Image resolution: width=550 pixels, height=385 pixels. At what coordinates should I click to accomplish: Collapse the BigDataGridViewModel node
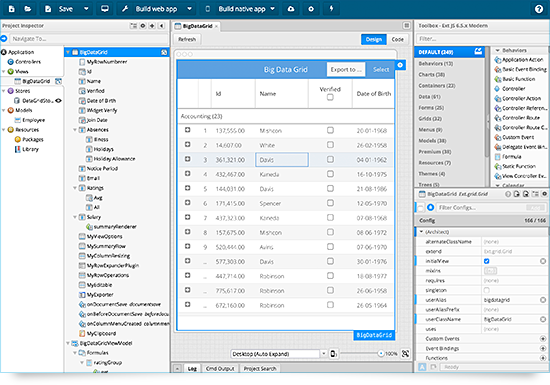pos(68,343)
